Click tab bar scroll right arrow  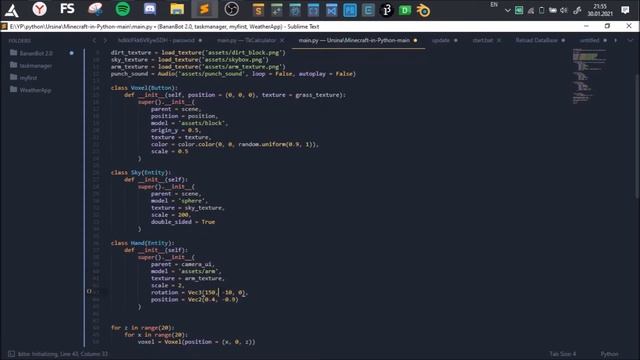(x=616, y=40)
